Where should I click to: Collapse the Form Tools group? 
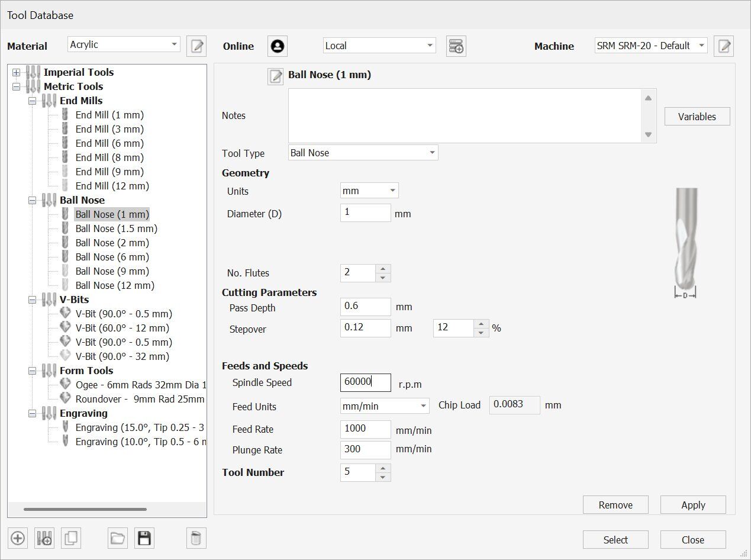coord(32,371)
